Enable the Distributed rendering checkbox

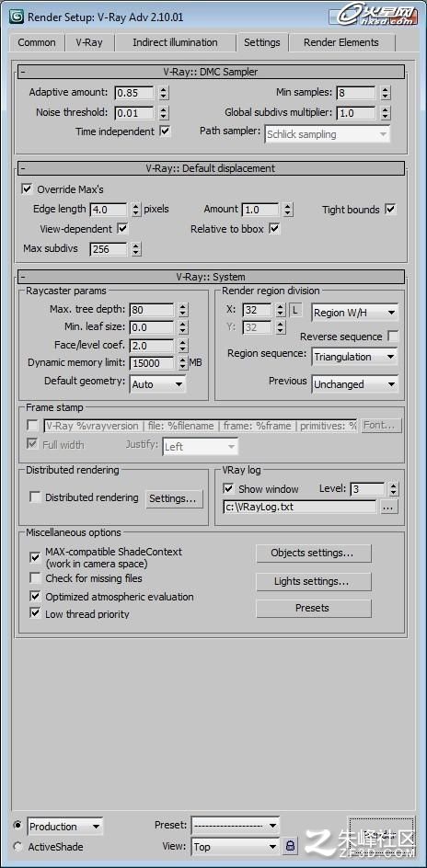pos(36,497)
